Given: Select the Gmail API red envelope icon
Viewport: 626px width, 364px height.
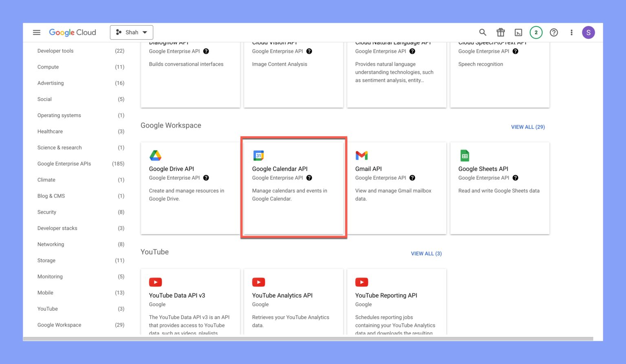Looking at the screenshot, I should [x=362, y=155].
